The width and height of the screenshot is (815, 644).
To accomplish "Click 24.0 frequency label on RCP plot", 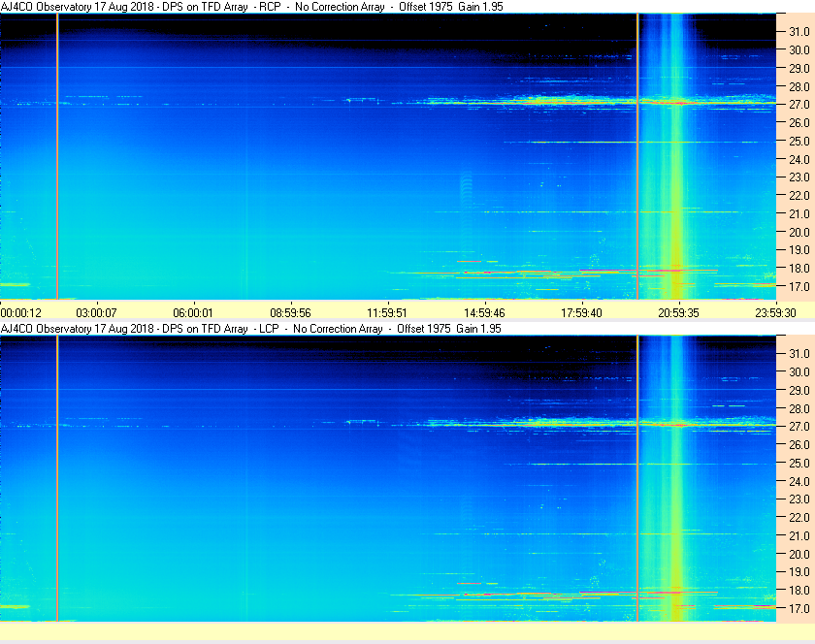I will click(x=799, y=159).
